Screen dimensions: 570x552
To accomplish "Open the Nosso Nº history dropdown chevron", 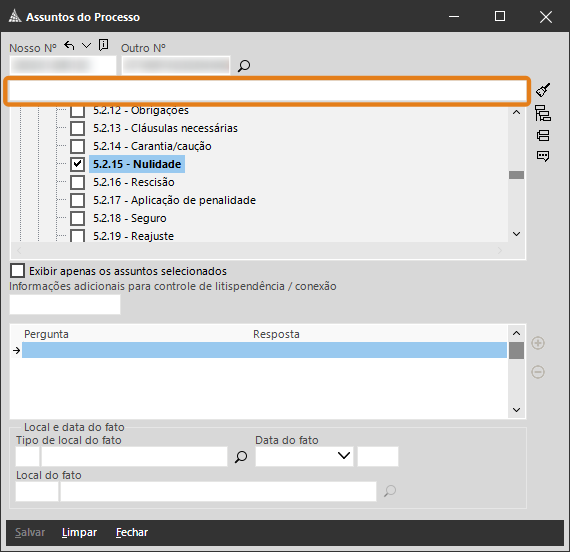I will pyautogui.click(x=86, y=45).
